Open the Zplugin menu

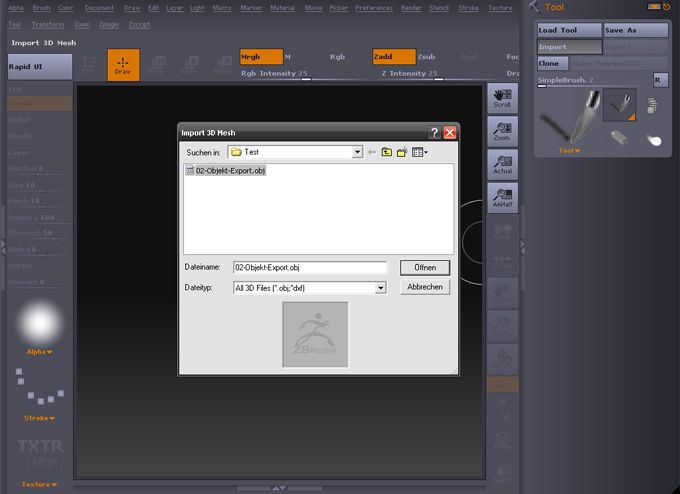point(110,23)
